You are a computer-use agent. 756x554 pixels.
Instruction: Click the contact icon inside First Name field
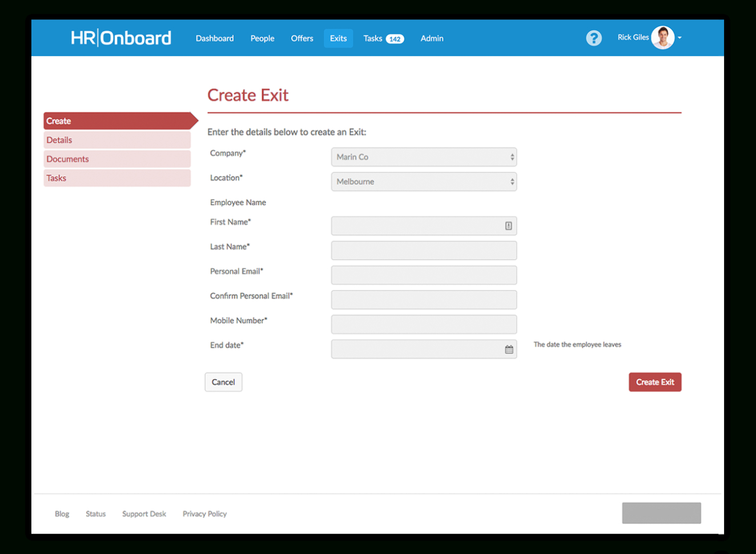(x=508, y=226)
